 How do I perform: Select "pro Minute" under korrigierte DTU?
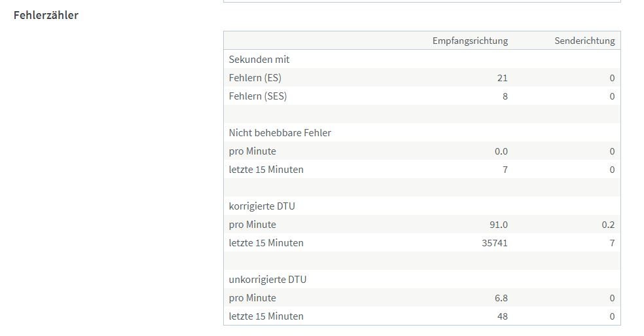coord(253,225)
